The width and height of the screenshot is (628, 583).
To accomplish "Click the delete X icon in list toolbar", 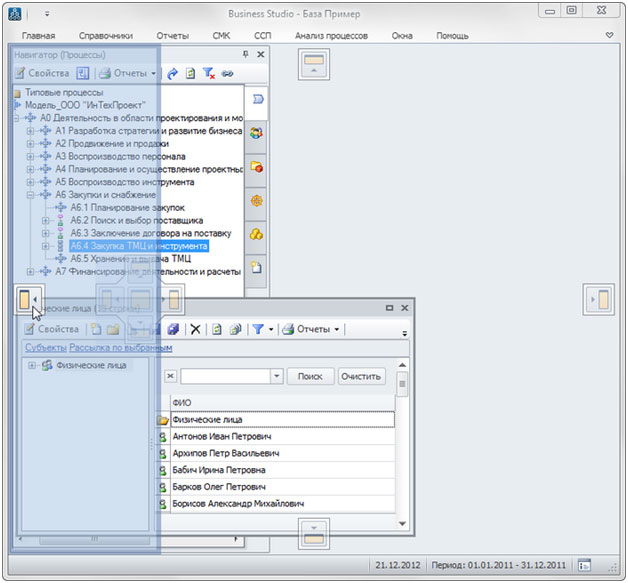I will [195, 329].
